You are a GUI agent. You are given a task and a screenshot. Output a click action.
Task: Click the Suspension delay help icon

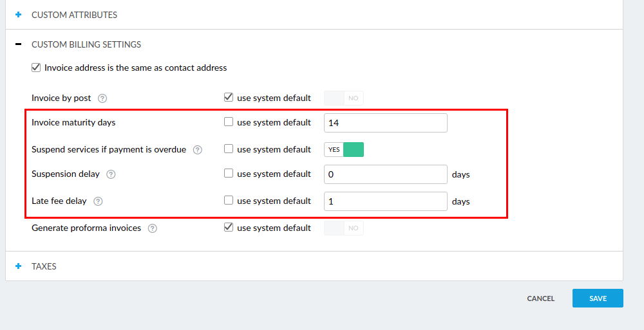(111, 174)
